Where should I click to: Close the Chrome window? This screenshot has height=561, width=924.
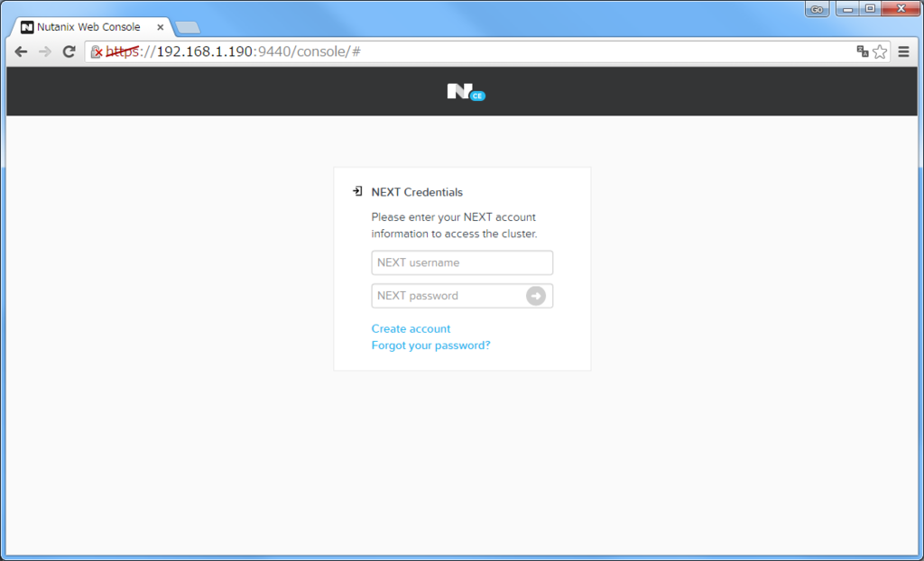pyautogui.click(x=901, y=9)
